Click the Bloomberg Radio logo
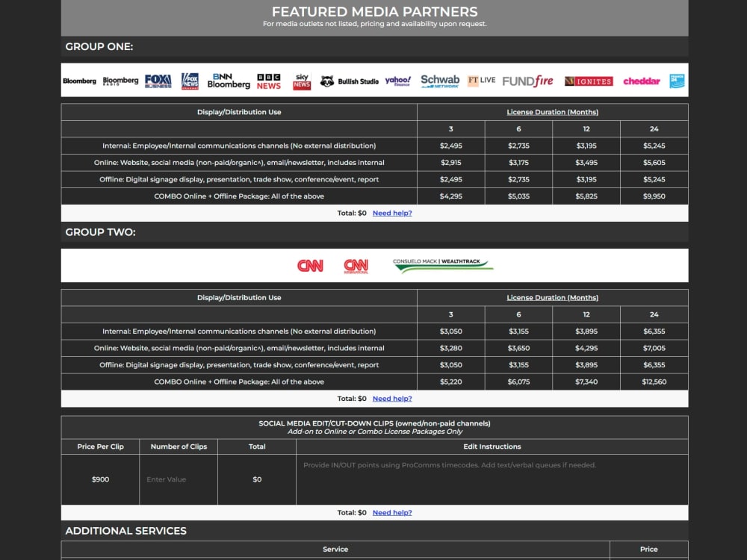 coord(120,81)
